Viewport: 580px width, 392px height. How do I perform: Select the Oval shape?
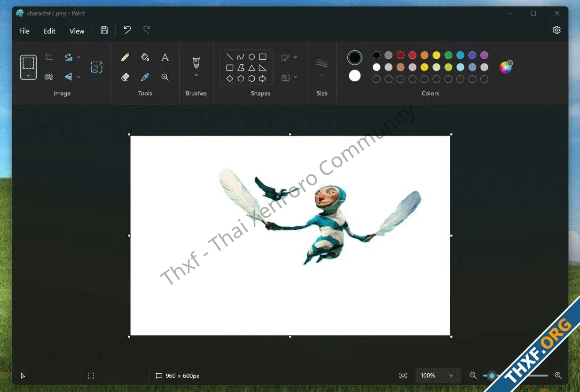tap(251, 57)
